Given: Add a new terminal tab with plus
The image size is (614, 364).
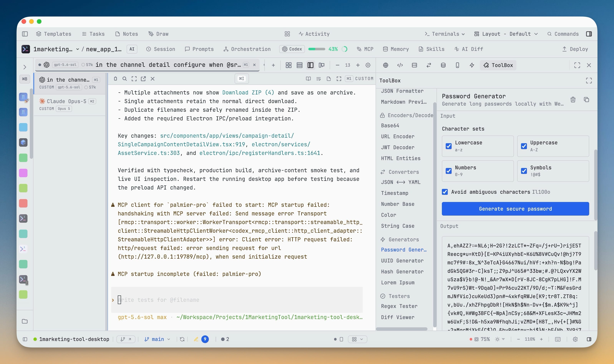Looking at the screenshot, I should click(273, 65).
